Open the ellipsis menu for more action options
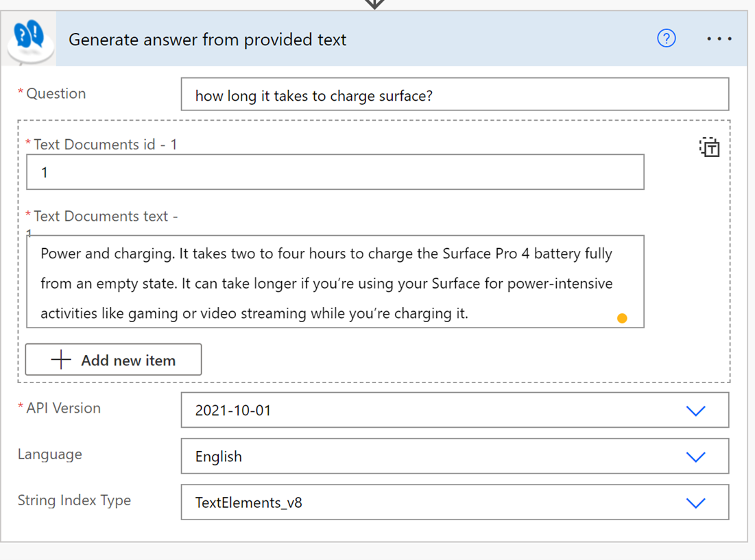 (x=719, y=39)
